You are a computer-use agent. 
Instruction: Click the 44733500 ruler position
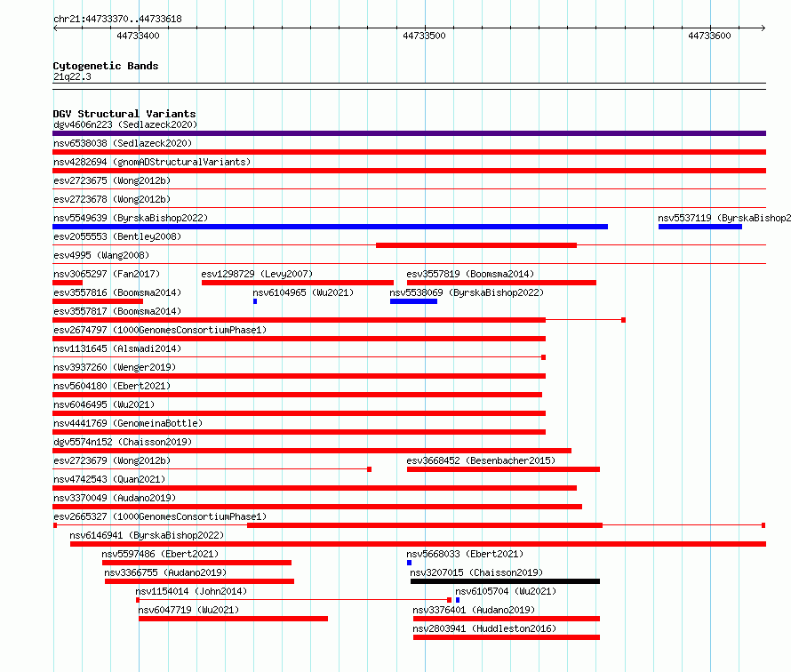point(424,36)
